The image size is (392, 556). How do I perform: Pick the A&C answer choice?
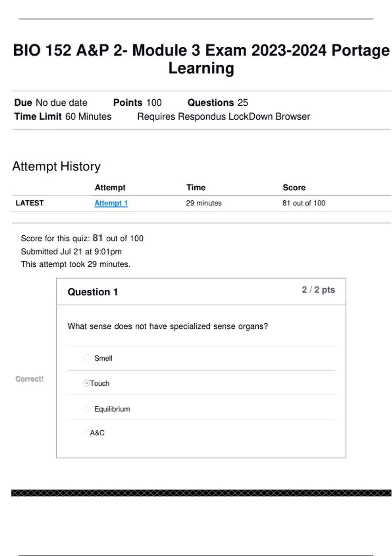[86, 432]
